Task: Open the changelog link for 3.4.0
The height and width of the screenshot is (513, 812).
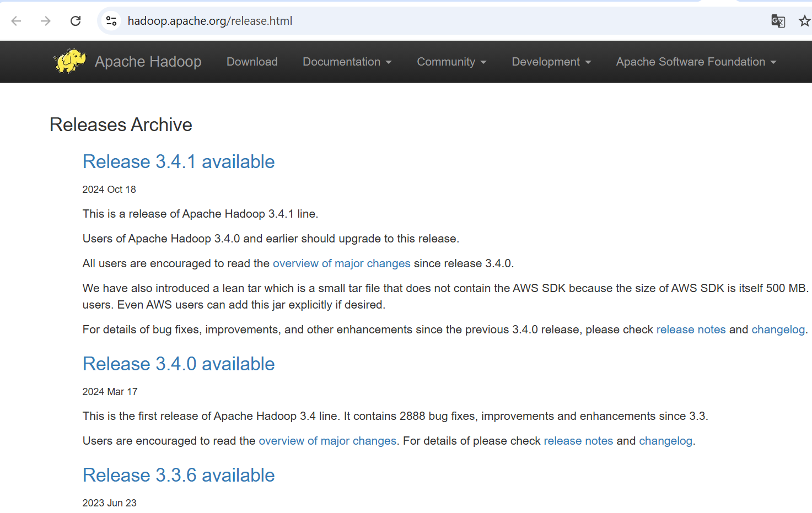Action: pos(665,441)
